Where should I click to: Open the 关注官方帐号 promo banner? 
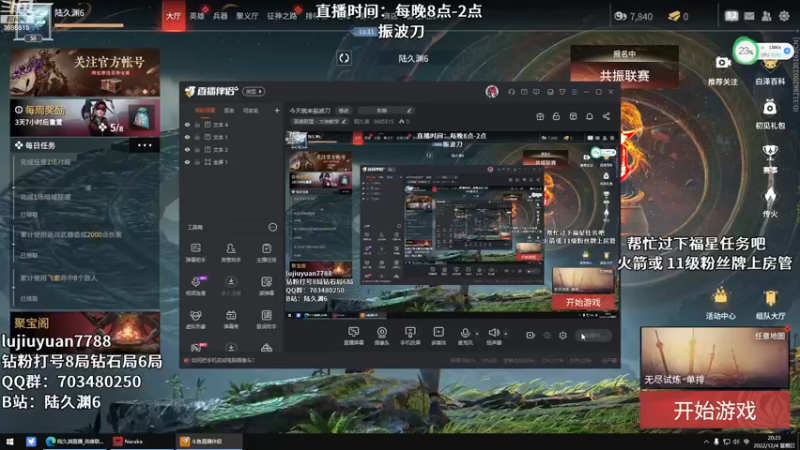pos(85,72)
